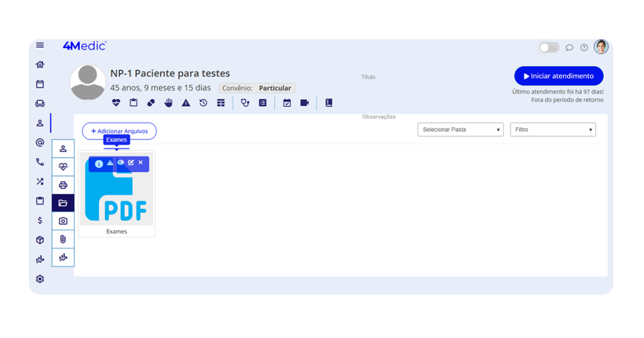Select the printer tab in patient submenu
This screenshot has height=338, width=644.
[63, 185]
